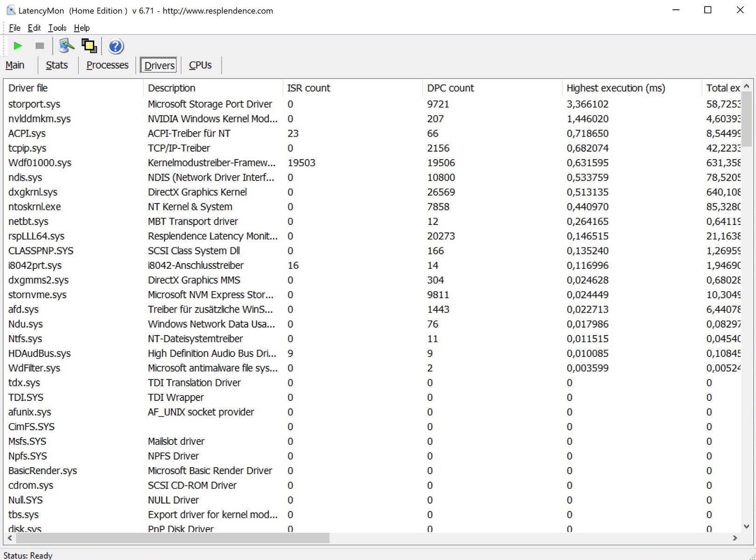
Task: Open help via blue question mark icon
Action: (115, 46)
